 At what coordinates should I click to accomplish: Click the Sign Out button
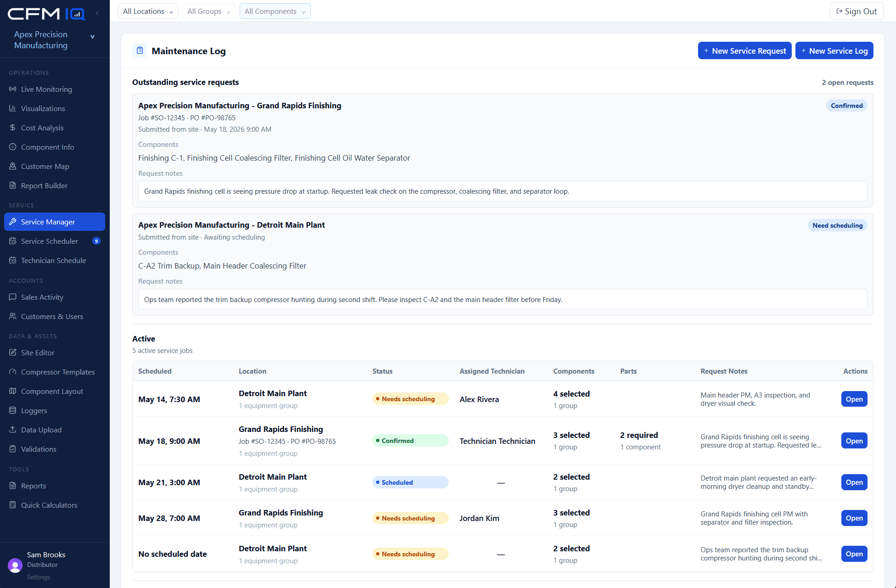pos(857,11)
